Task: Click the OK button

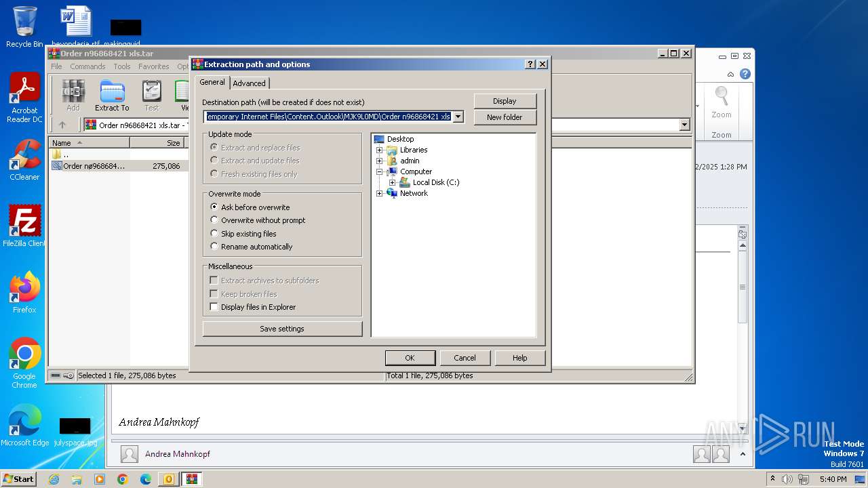Action: pyautogui.click(x=410, y=358)
